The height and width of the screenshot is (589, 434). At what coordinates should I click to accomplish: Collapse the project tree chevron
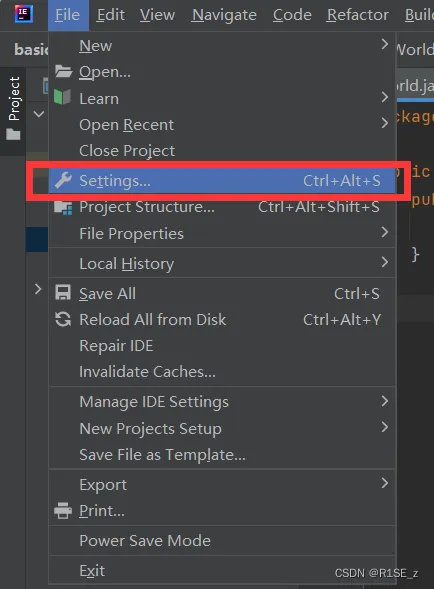click(39, 114)
